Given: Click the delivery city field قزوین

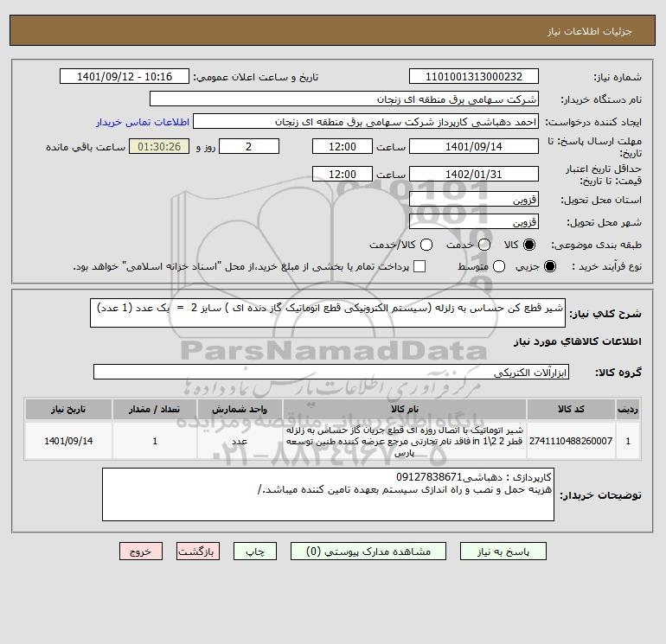Looking at the screenshot, I should click(x=474, y=221).
